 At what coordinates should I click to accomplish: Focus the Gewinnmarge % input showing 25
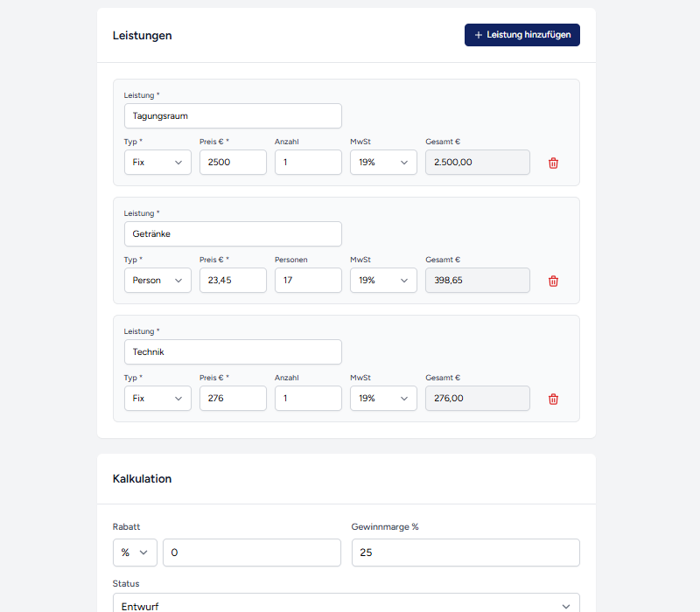(465, 553)
